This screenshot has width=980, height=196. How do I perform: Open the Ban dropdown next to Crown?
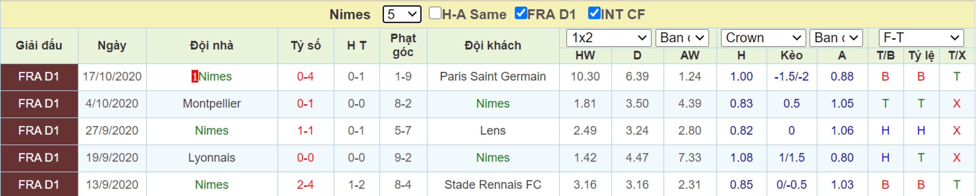[836, 38]
